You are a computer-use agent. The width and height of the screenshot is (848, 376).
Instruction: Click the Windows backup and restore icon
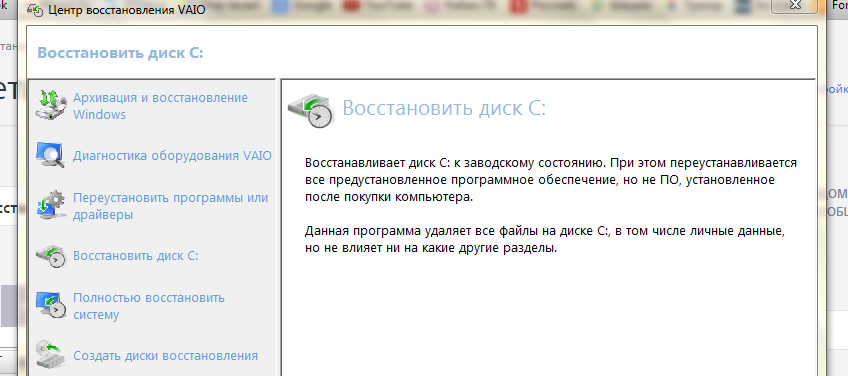[51, 104]
